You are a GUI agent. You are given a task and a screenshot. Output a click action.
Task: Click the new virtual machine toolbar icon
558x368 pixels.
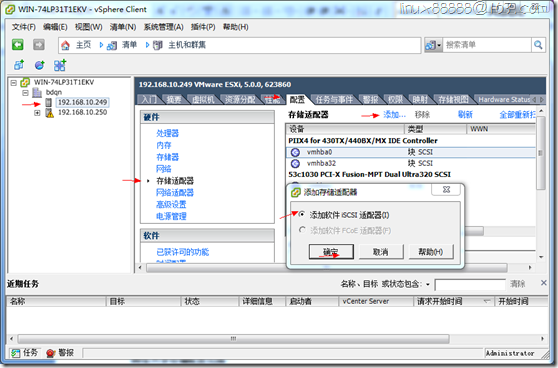coord(19,65)
